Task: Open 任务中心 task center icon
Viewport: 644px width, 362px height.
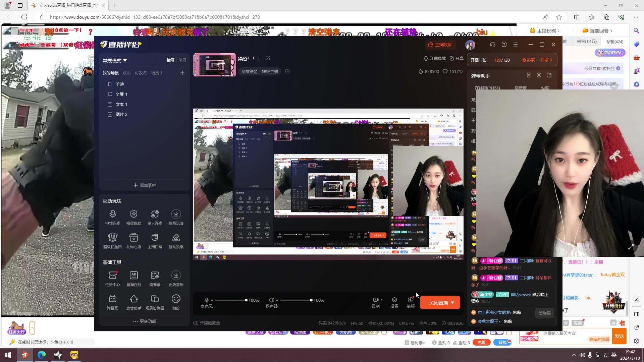Action: click(112, 276)
